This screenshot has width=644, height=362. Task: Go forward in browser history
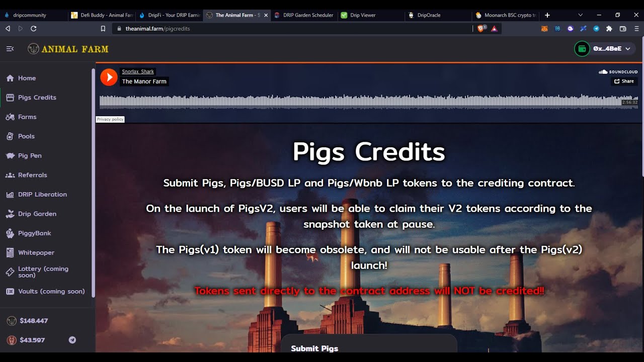point(21,29)
